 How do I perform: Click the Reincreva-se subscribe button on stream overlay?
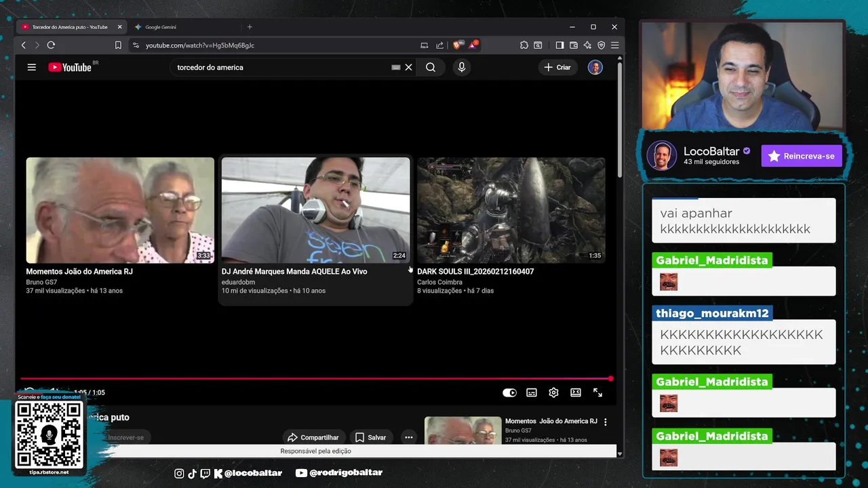click(x=802, y=156)
